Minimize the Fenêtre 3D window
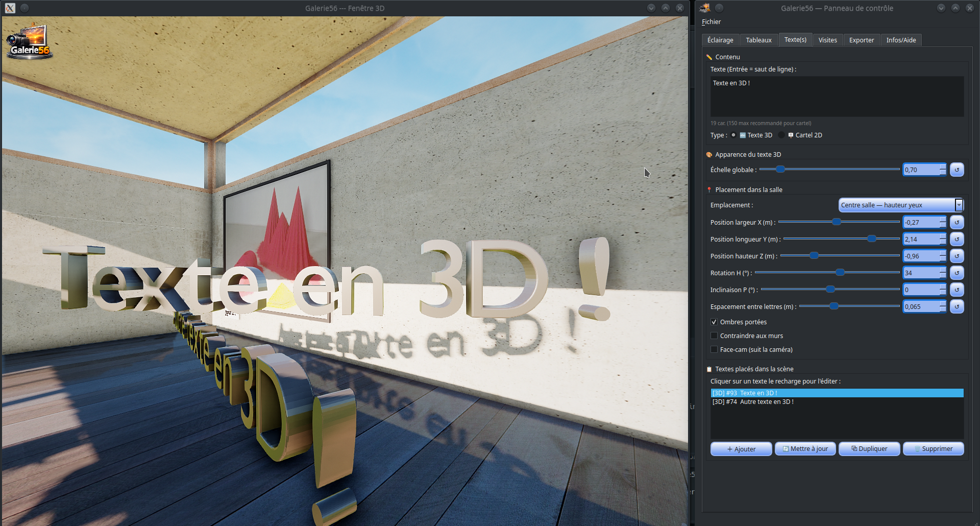 tap(651, 8)
